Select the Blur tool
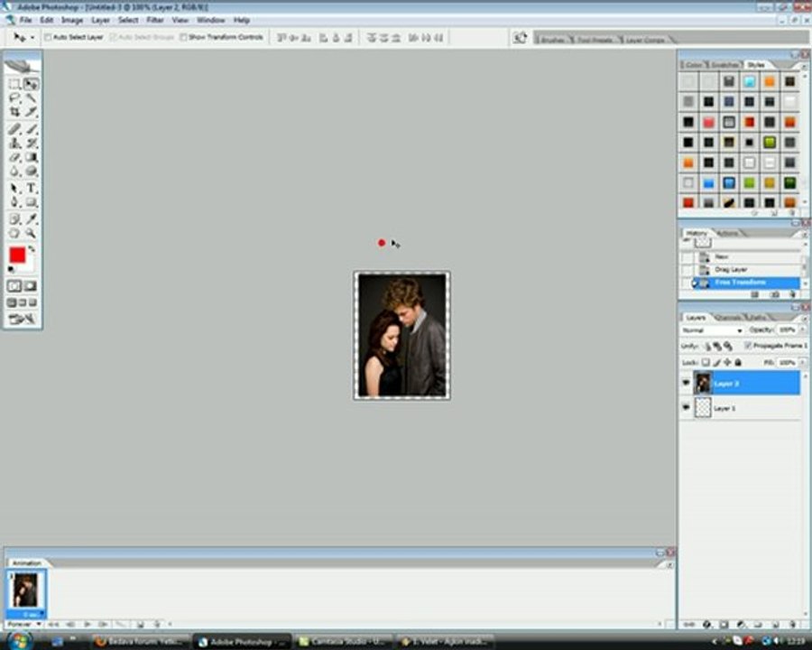 pos(14,171)
